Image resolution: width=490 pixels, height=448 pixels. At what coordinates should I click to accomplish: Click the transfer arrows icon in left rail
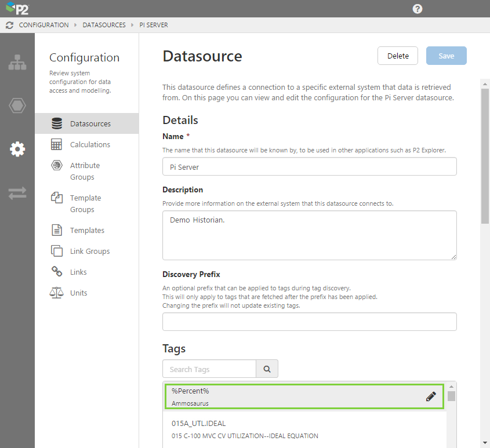[17, 193]
